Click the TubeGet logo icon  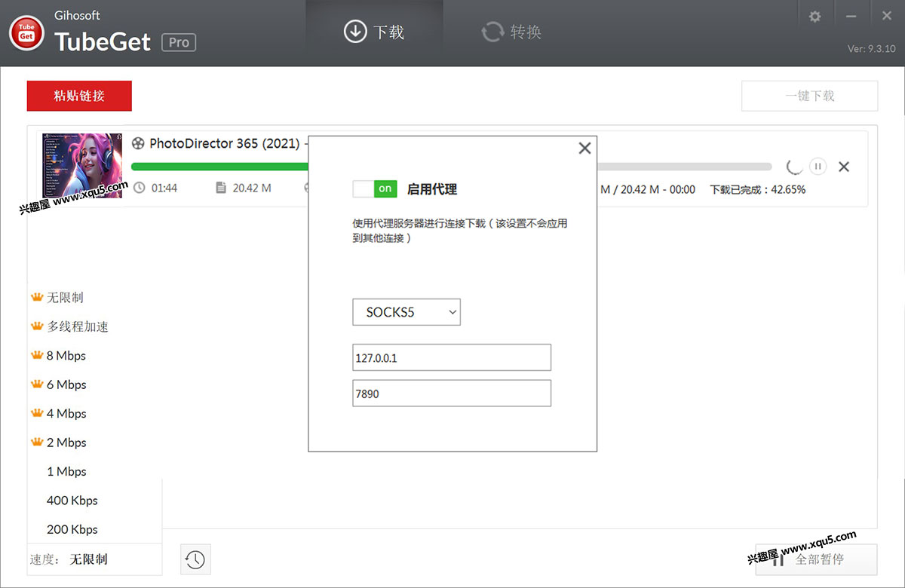point(26,32)
